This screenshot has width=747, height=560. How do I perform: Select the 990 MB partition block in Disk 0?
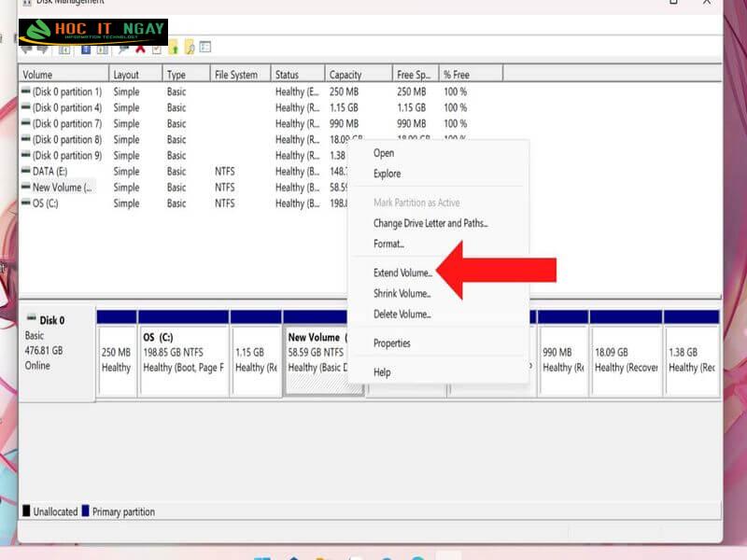(563, 354)
